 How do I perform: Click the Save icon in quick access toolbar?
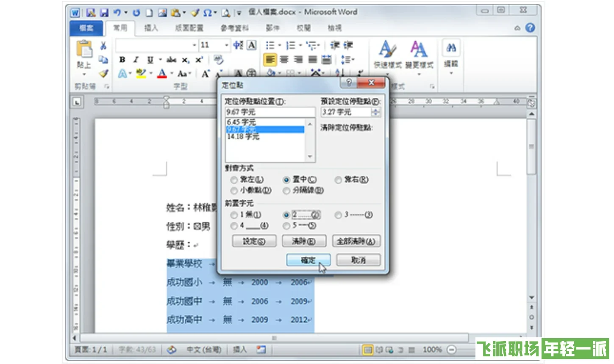[104, 13]
